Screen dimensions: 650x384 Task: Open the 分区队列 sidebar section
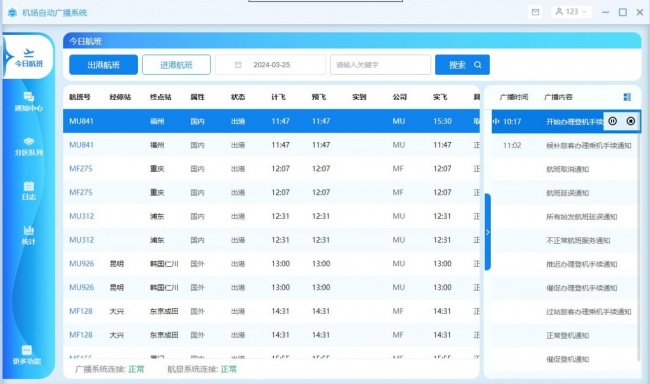tap(29, 147)
